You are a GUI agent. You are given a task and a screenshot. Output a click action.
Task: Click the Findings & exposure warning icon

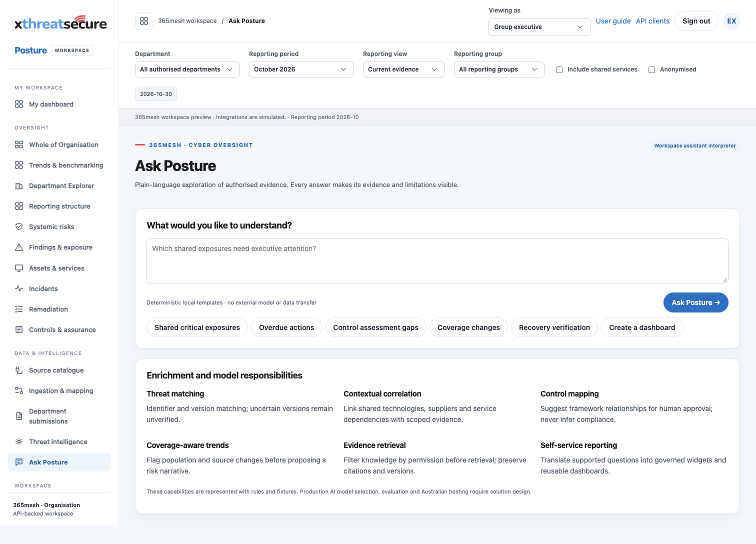click(19, 247)
